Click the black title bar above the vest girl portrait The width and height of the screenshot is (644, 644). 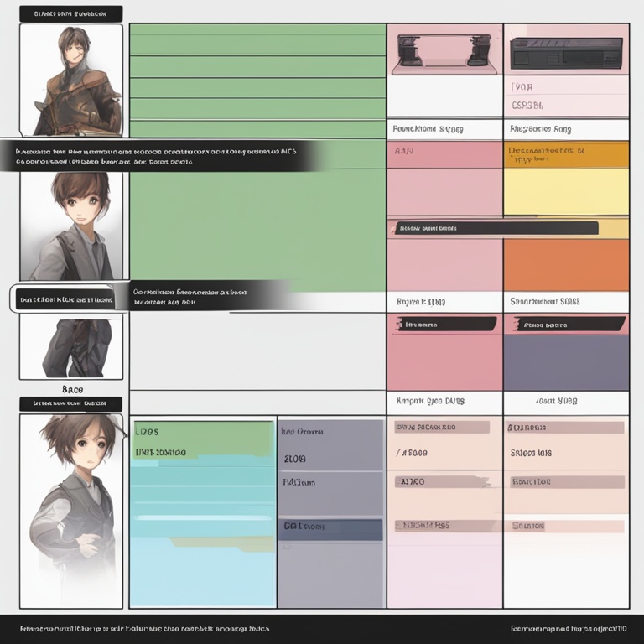70,403
